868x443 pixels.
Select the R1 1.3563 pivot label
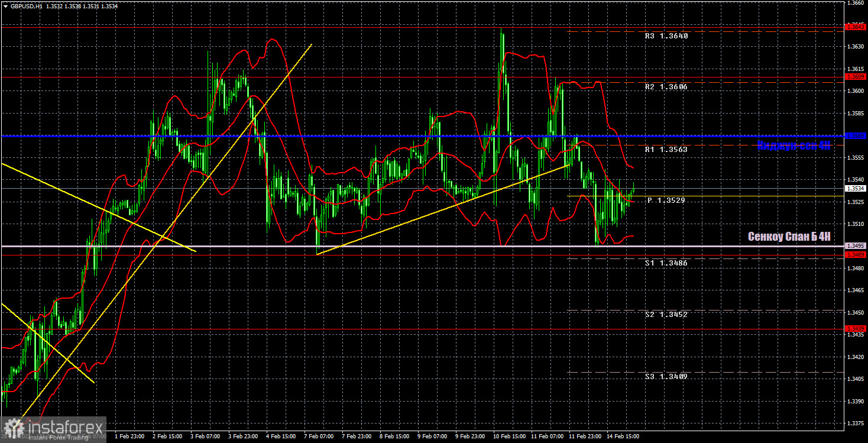(666, 150)
